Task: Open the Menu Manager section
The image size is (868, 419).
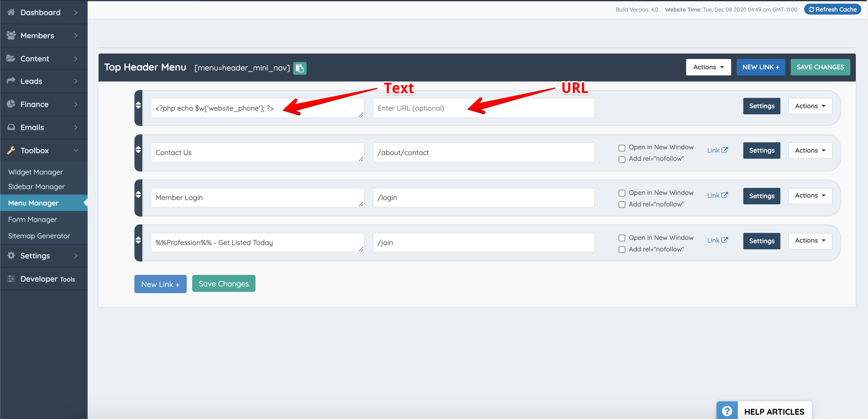Action: coord(33,203)
